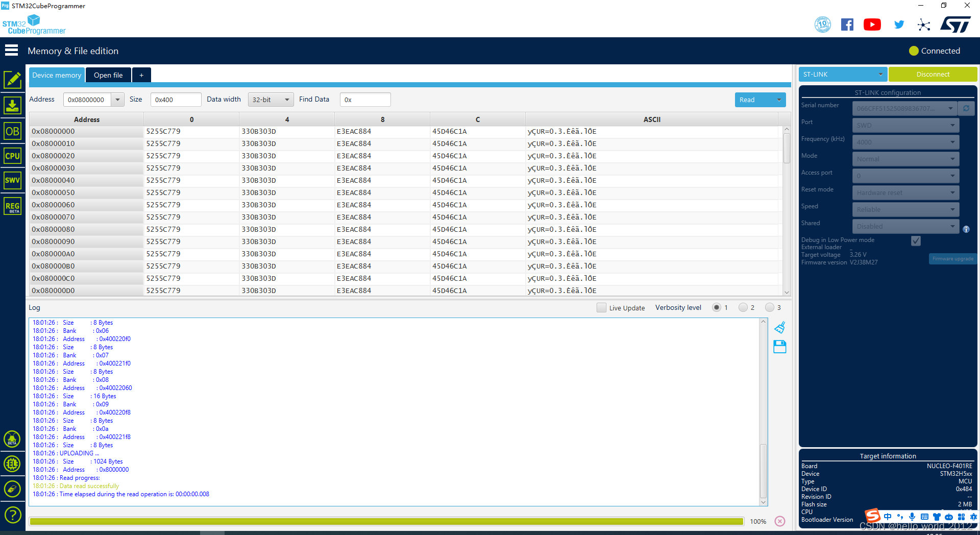Enable Live Update checkbox
The height and width of the screenshot is (535, 980).
(601, 308)
